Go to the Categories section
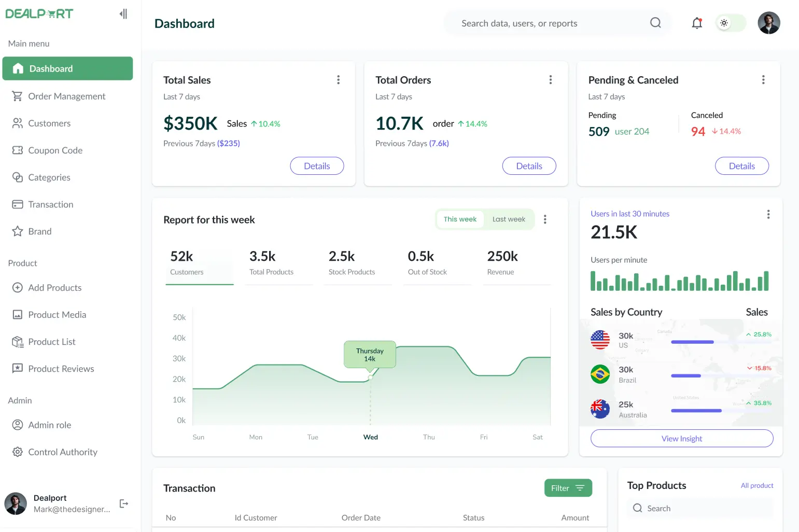 [x=49, y=177]
